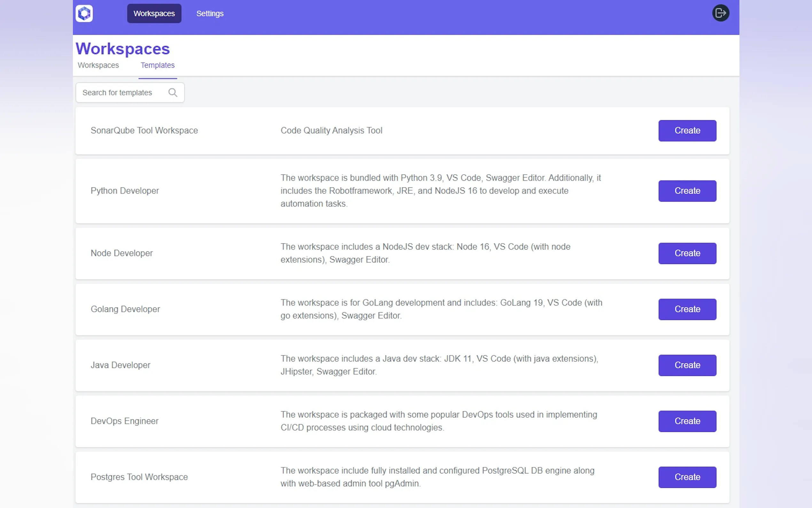The width and height of the screenshot is (812, 508).
Task: Create a DevOps Engineer workspace
Action: (x=687, y=421)
